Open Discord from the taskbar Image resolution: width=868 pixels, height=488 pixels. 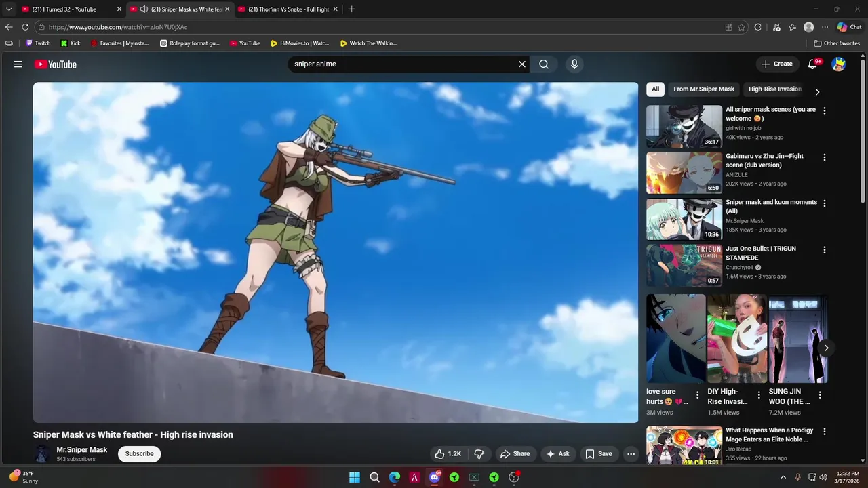coord(435,477)
